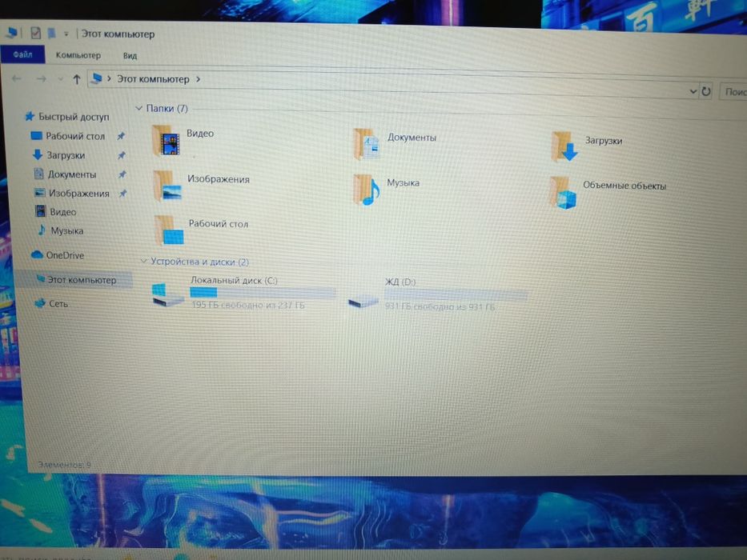Unpin Документы using its pin icon
The width and height of the screenshot is (747, 560).
pyautogui.click(x=122, y=174)
